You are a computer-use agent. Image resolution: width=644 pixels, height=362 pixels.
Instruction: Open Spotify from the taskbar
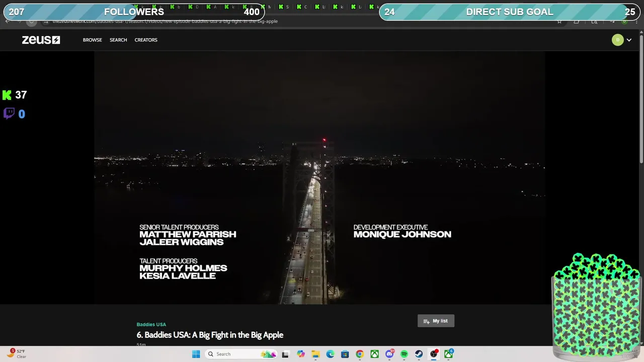point(404,354)
